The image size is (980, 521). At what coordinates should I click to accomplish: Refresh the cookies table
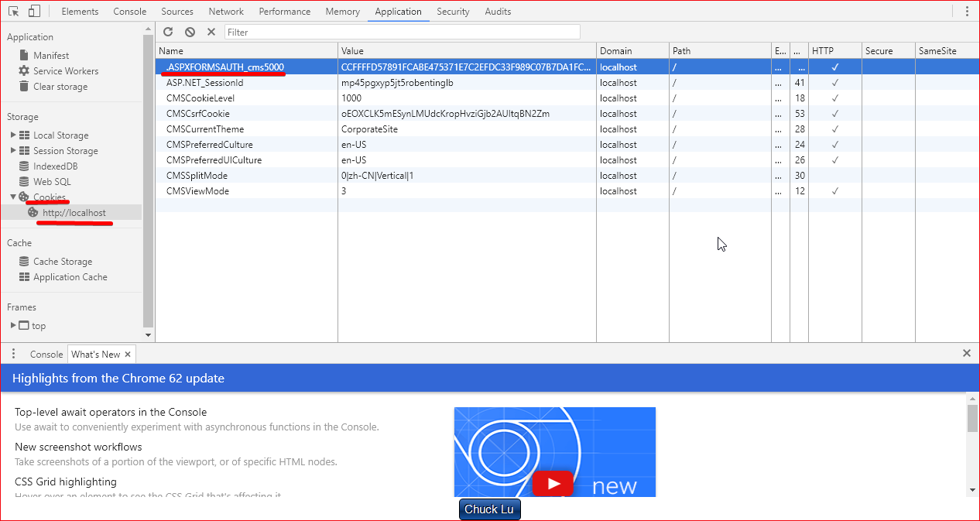pos(168,32)
